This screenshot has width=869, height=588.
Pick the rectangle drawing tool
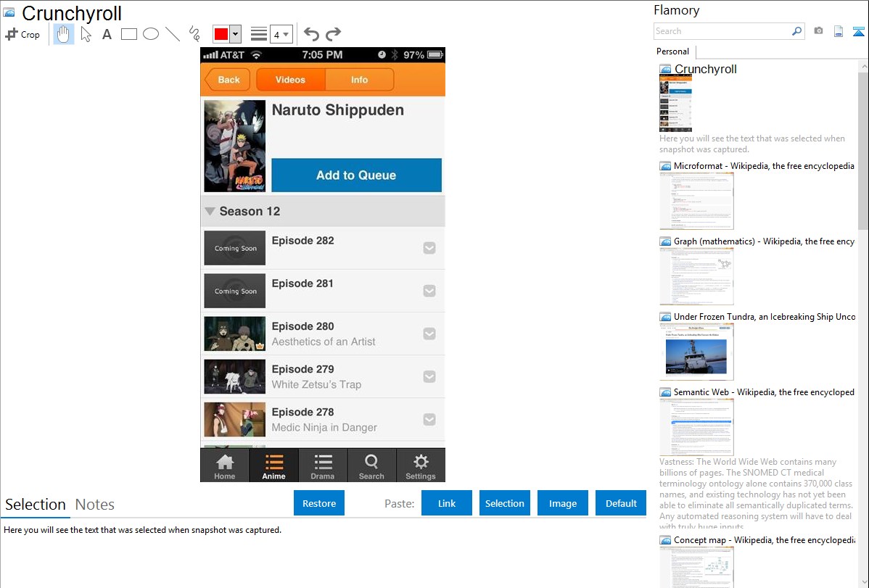[128, 34]
